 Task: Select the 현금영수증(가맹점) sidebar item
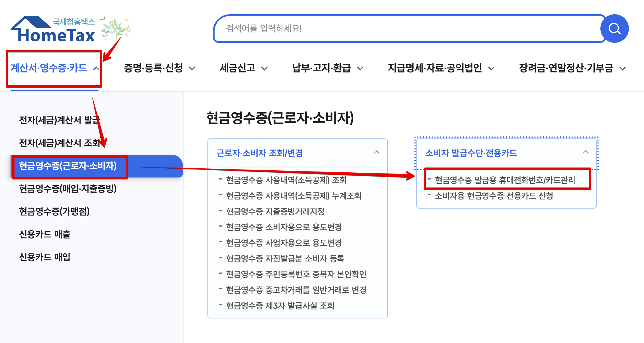point(54,212)
